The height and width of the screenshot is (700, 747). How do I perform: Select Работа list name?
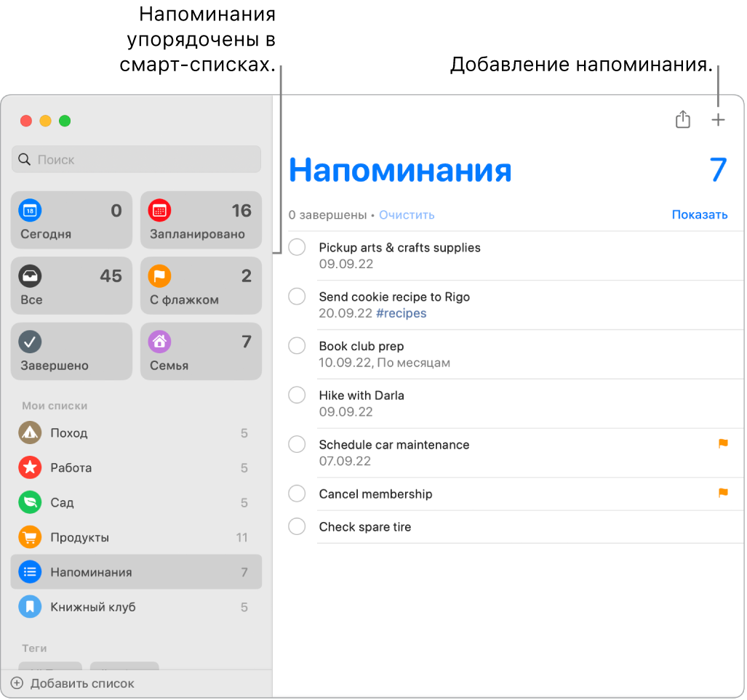pos(71,467)
